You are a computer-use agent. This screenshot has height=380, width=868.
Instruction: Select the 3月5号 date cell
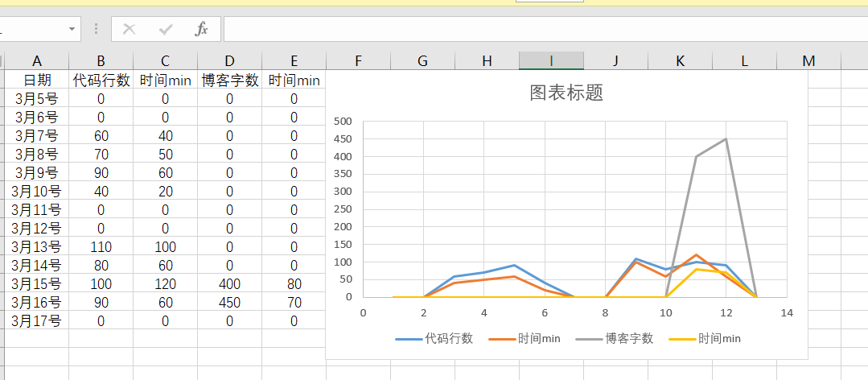[37, 98]
